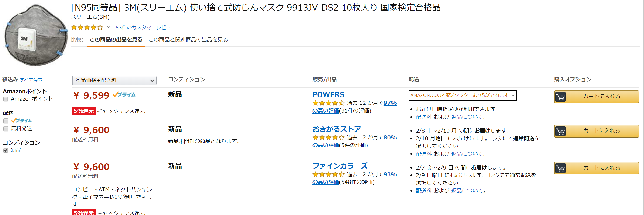This screenshot has height=215, width=644.
Task: Click すべて消去 to clear filters
Action: click(x=31, y=80)
